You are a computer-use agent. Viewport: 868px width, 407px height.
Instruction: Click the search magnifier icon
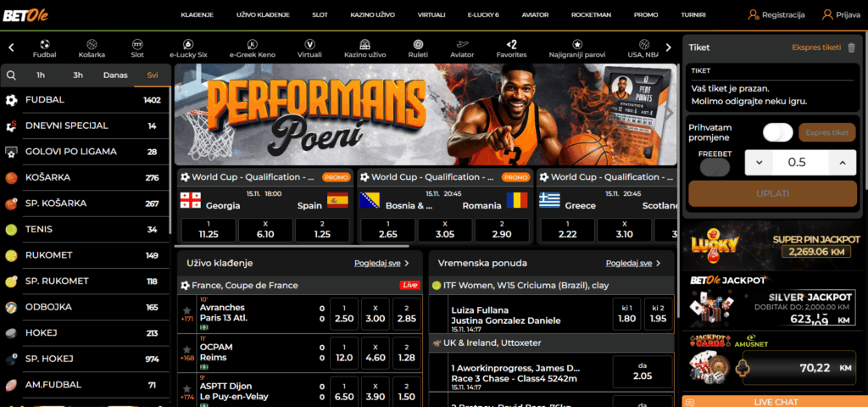[12, 75]
